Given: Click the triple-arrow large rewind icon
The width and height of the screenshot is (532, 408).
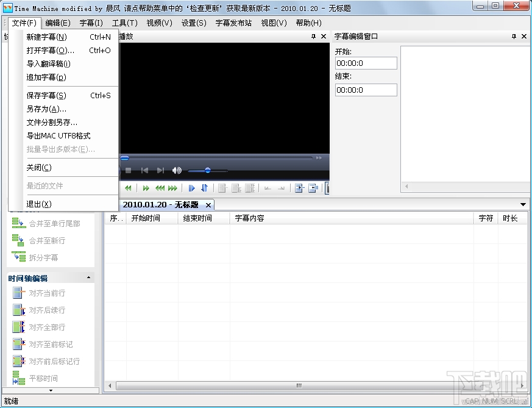Looking at the screenshot, I should click(x=160, y=188).
